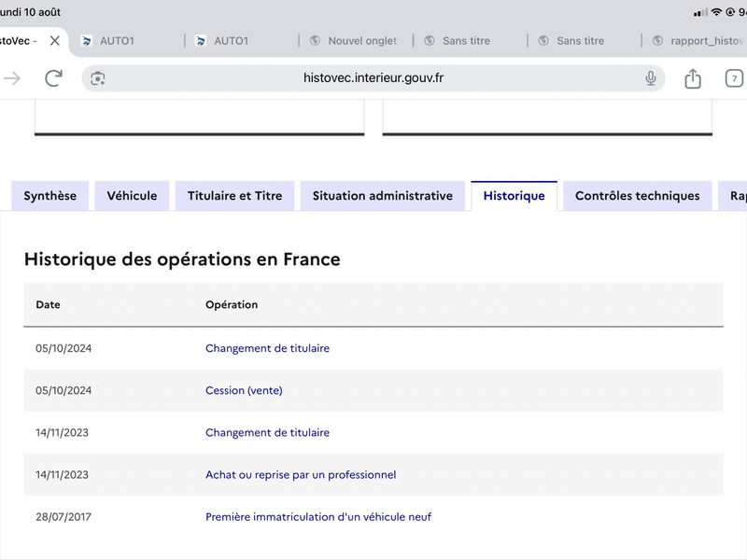Click Première immatriculation d'un véhicule neuf
The height and width of the screenshot is (560, 747).
[318, 517]
